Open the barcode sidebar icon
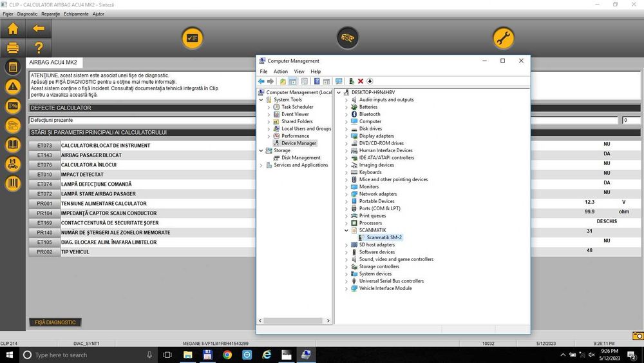The width and height of the screenshot is (644, 363). pos(13,183)
